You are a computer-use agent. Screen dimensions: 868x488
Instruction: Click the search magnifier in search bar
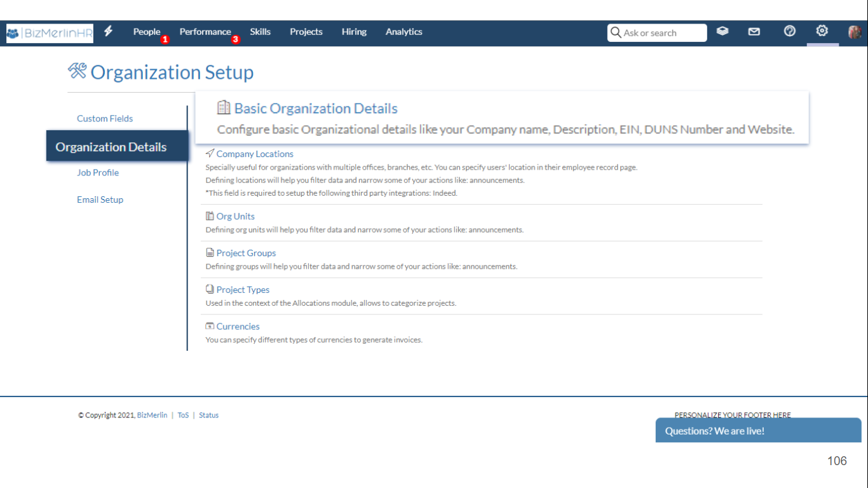[615, 32]
